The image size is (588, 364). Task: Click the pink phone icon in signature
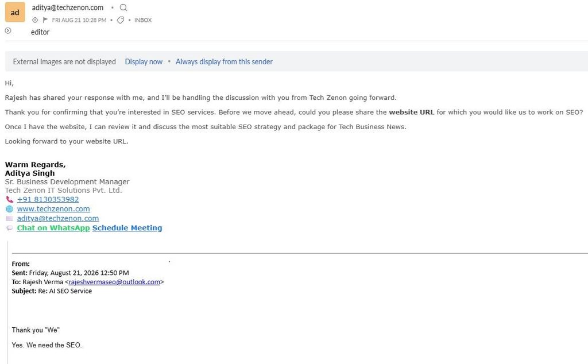(x=9, y=199)
